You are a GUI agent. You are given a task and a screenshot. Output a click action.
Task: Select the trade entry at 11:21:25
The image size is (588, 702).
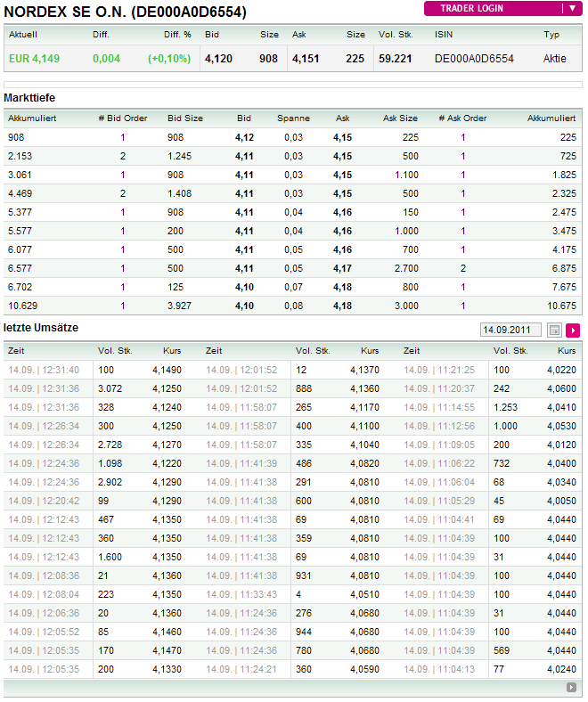[x=439, y=370]
